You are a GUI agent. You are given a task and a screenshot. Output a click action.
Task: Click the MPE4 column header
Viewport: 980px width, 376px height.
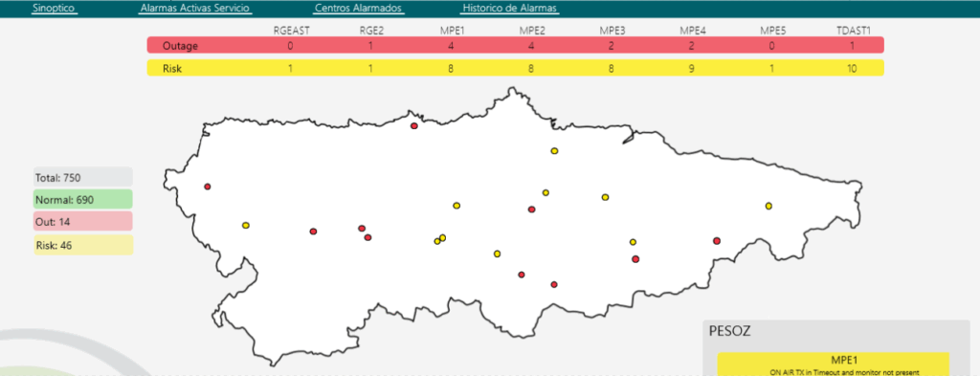click(693, 31)
